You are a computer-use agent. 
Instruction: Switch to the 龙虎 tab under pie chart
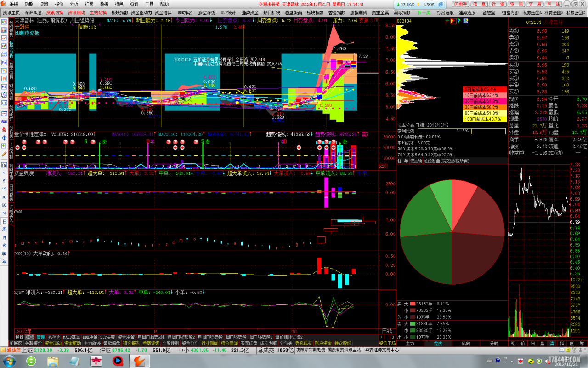(438, 343)
